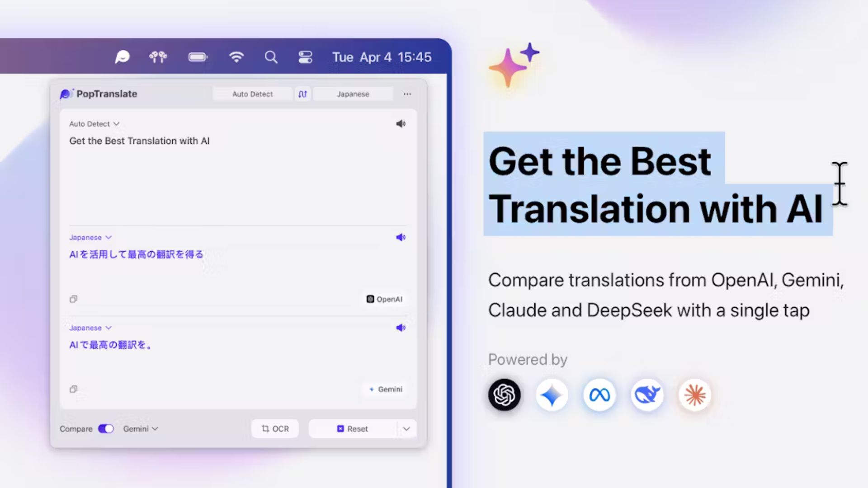Play audio of the OpenAI translation

click(x=401, y=237)
